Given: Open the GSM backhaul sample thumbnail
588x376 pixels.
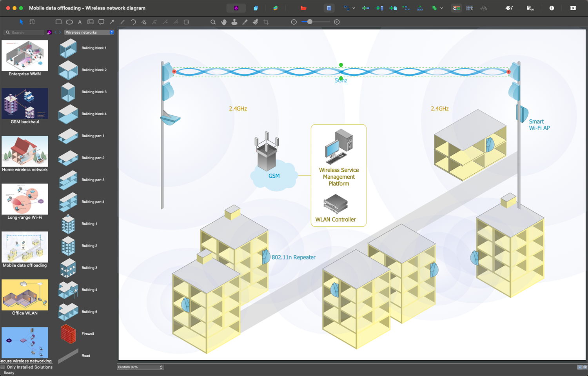Looking at the screenshot, I should [x=25, y=104].
